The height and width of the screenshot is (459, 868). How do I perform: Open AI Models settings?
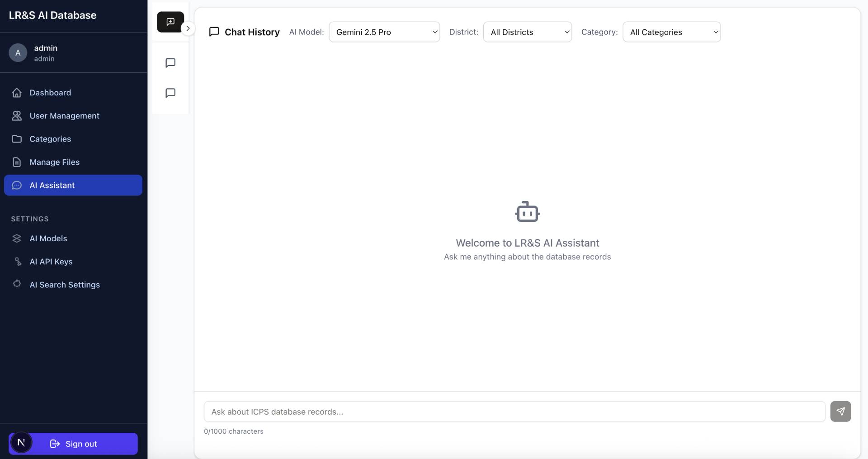pos(48,239)
